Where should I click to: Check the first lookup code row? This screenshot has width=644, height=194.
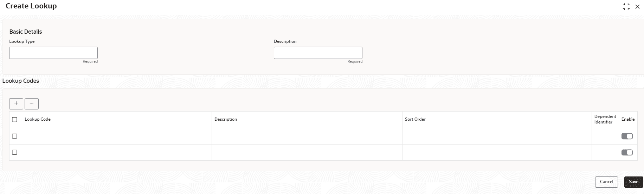pos(14,136)
